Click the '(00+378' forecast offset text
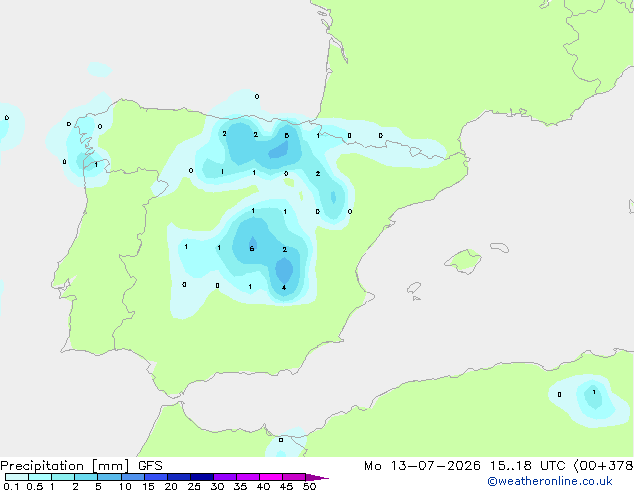634x490 pixels. click(x=603, y=466)
